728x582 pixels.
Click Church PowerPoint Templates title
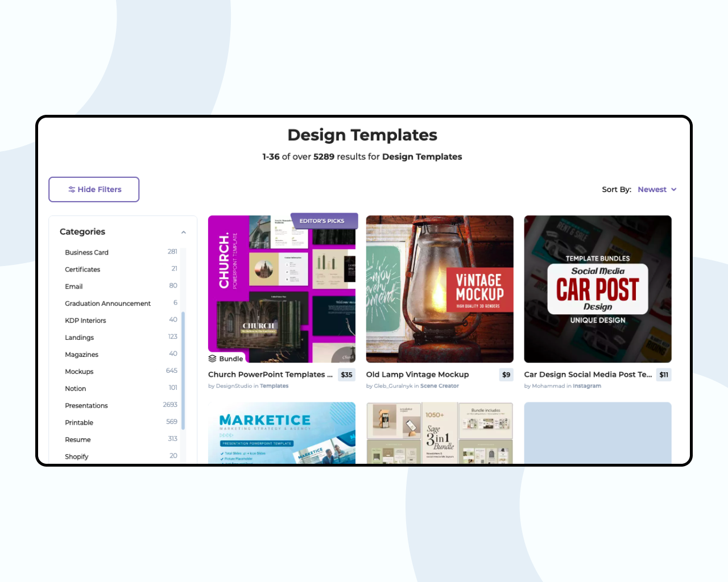click(x=271, y=375)
